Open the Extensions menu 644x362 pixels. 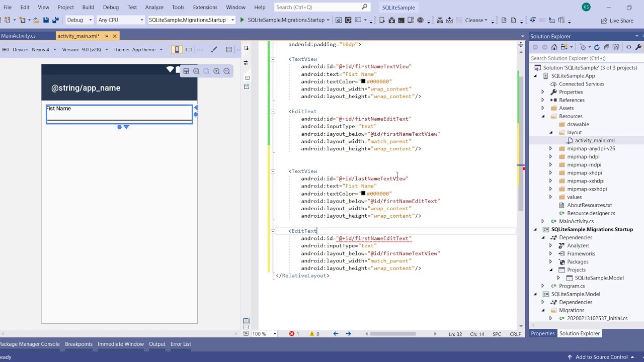tap(205, 7)
